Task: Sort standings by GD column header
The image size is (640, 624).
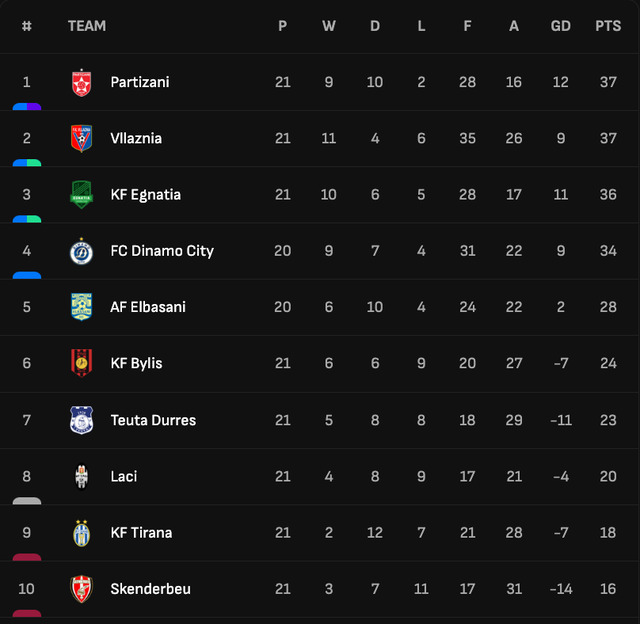Action: [560, 26]
